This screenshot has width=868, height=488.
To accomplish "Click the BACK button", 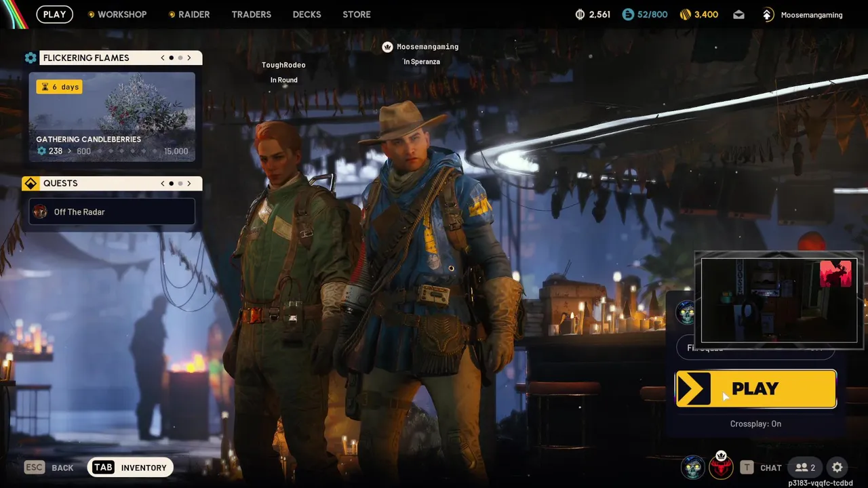I will coord(62,468).
